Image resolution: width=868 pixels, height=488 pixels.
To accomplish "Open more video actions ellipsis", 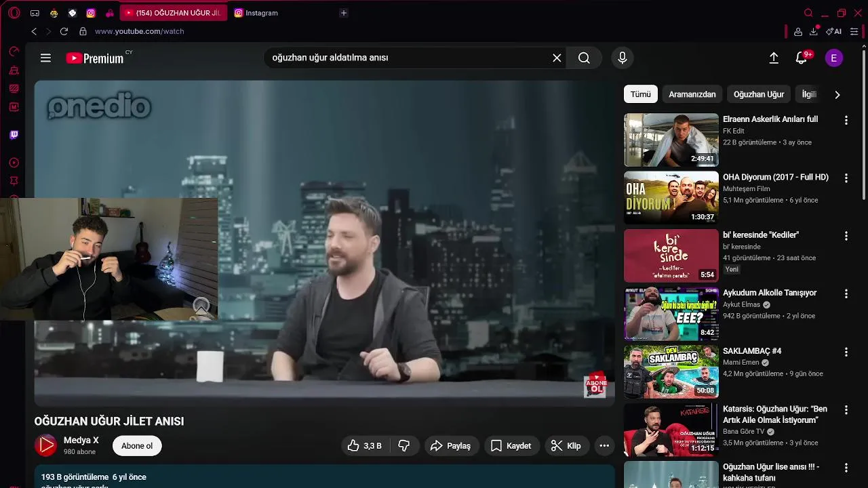I will 604,445.
